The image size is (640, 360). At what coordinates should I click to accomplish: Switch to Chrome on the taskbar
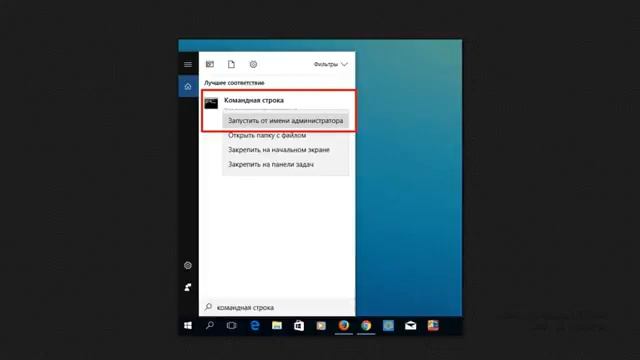coord(366,325)
